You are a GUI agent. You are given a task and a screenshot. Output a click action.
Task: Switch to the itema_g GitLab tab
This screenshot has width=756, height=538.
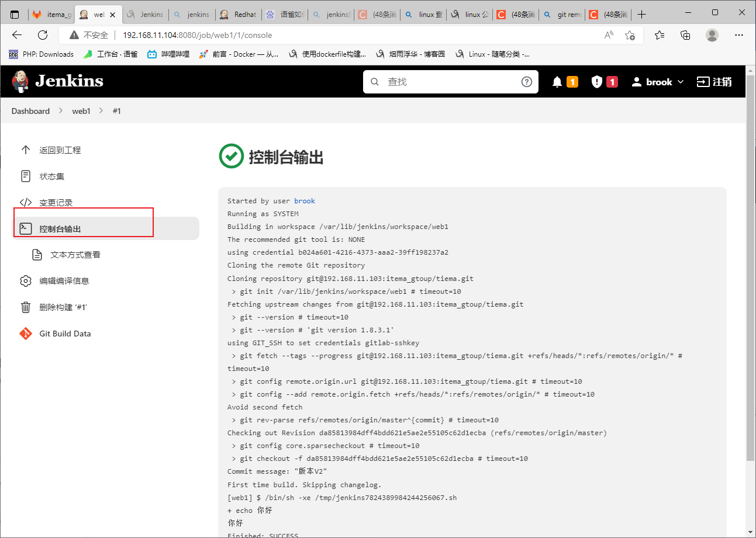pos(51,14)
